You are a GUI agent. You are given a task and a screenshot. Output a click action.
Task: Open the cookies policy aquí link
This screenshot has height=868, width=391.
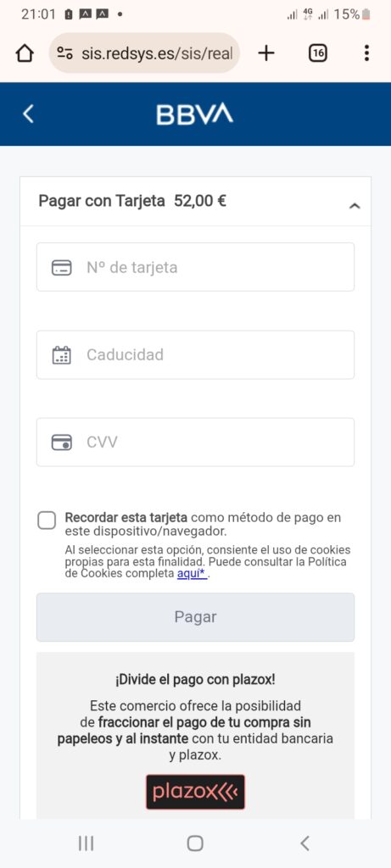[192, 574]
